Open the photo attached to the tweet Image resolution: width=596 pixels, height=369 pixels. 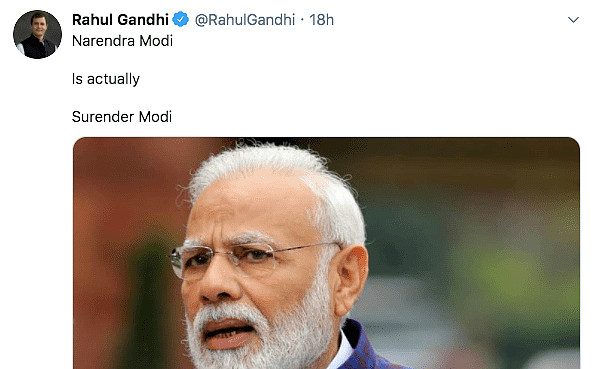[x=326, y=253]
